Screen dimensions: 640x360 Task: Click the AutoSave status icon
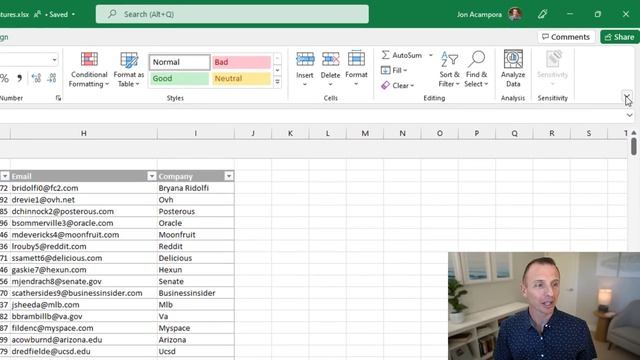38,14
